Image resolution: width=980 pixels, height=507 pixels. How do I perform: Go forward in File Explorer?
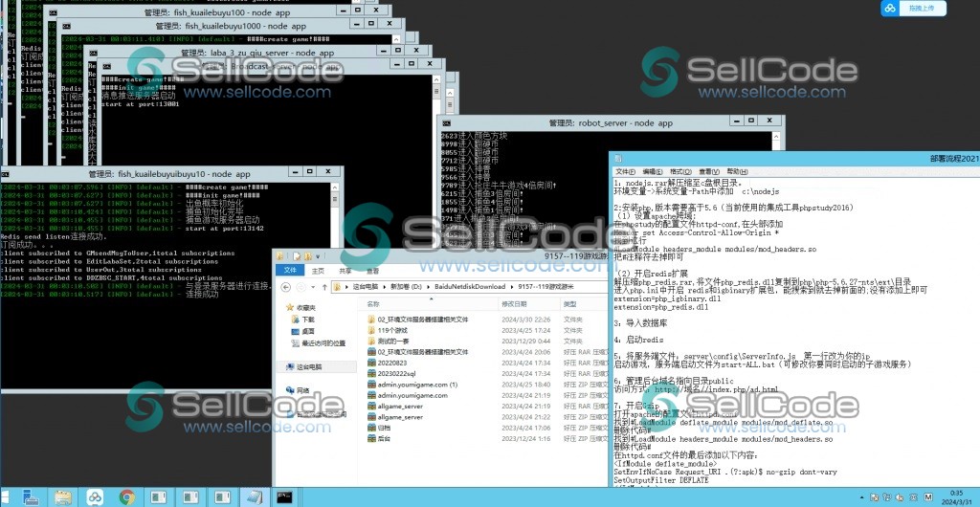[x=301, y=287]
